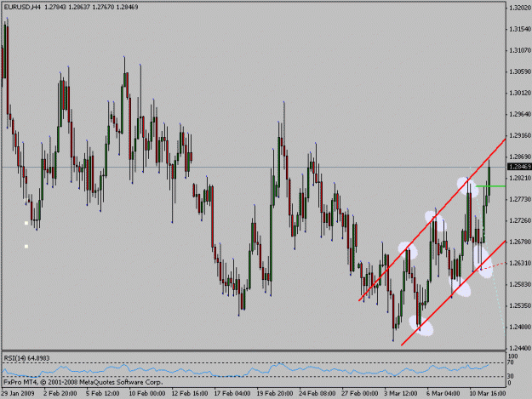Click the 3 Mar 12:00 time label
This screenshot has width=532, height=399.
[401, 394]
